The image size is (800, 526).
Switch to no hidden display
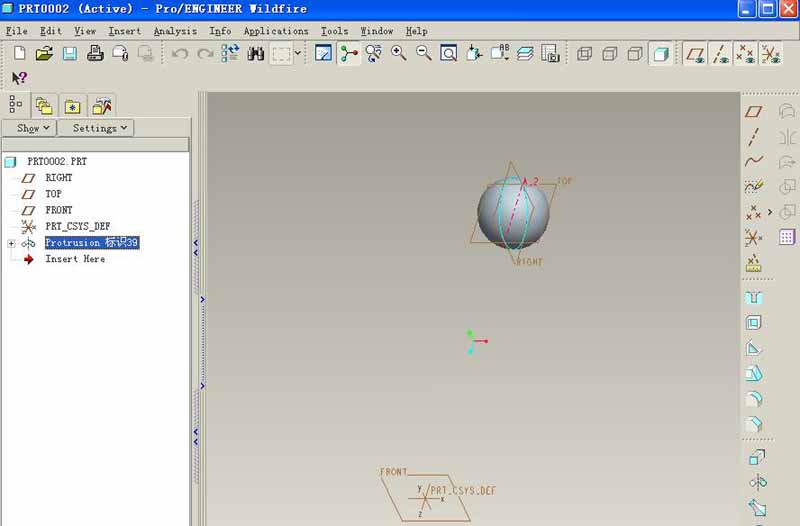[635, 53]
